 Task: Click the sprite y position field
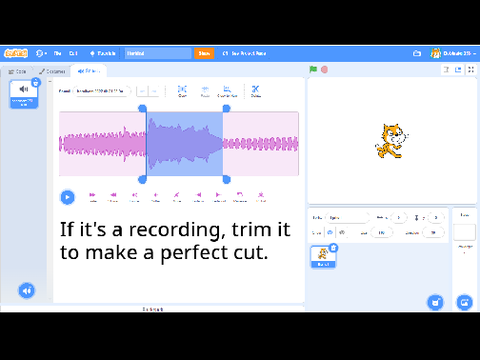pos(436,218)
